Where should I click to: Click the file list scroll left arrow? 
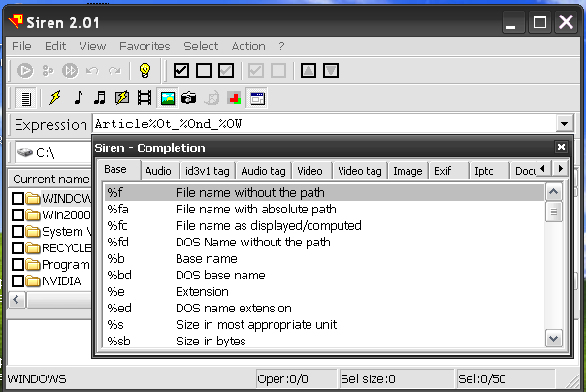coord(16,300)
